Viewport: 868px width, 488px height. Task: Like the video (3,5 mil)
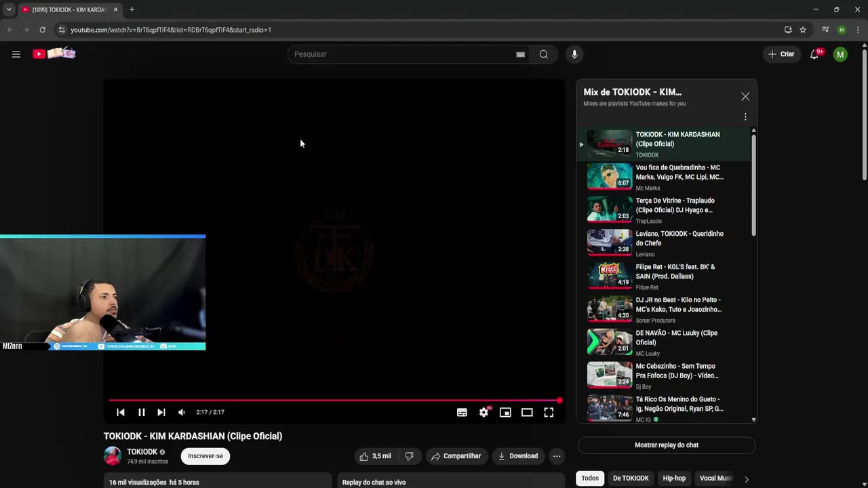point(375,456)
